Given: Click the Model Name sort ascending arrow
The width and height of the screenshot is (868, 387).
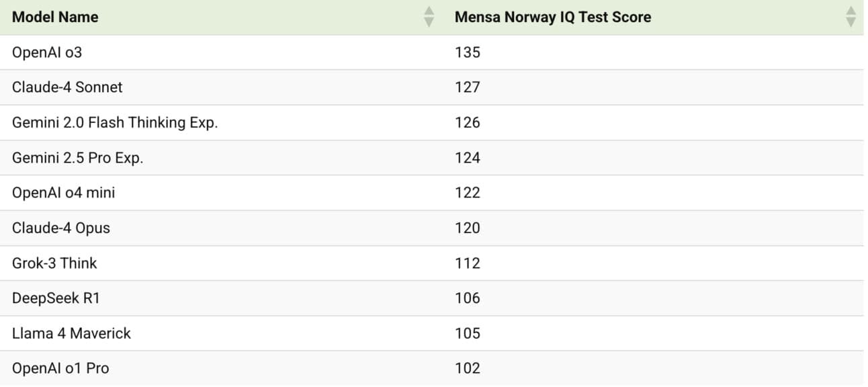Looking at the screenshot, I should point(429,11).
